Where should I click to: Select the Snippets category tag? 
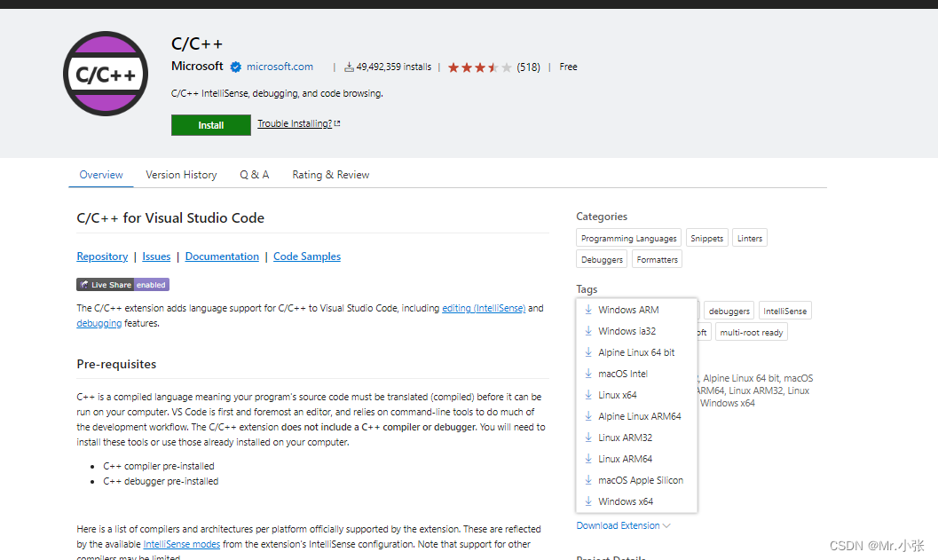pyautogui.click(x=707, y=238)
